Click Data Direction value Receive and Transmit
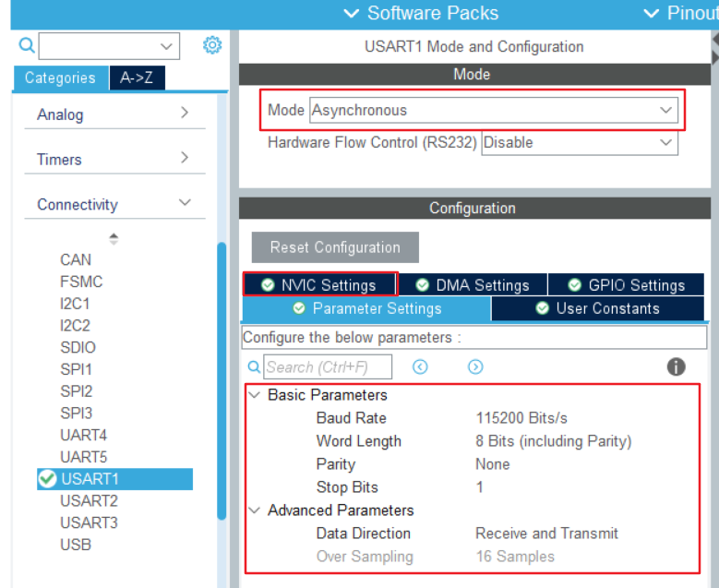The width and height of the screenshot is (719, 588). pos(546,533)
